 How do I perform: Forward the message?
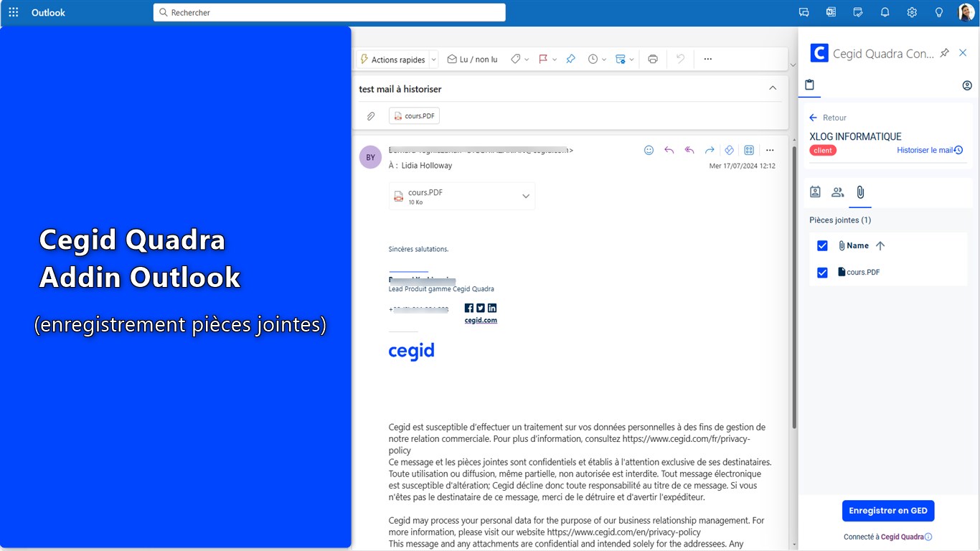click(x=710, y=150)
